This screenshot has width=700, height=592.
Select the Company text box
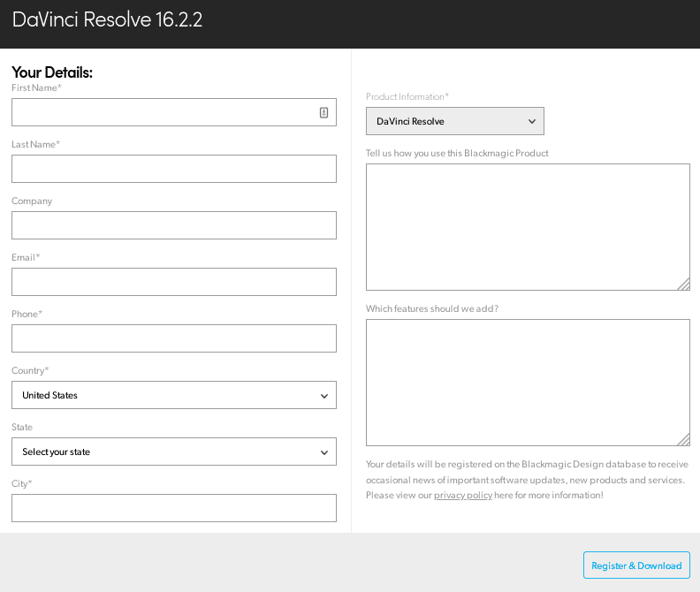pyautogui.click(x=174, y=225)
